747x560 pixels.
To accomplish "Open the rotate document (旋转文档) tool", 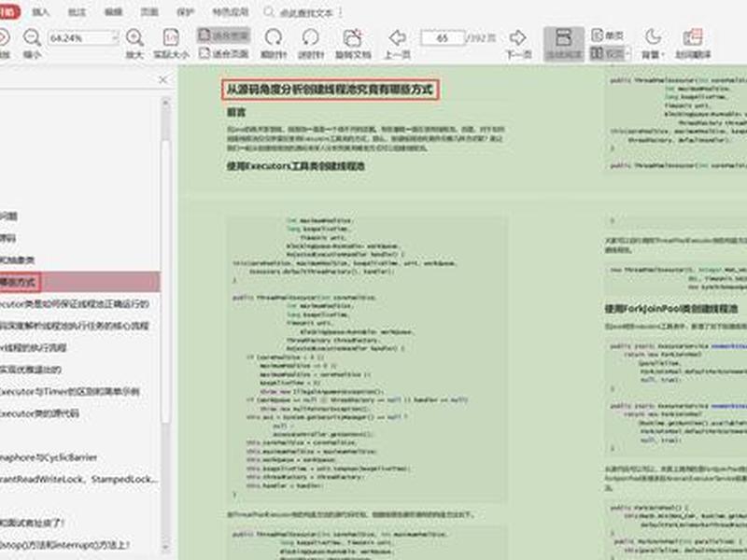I will 353,43.
